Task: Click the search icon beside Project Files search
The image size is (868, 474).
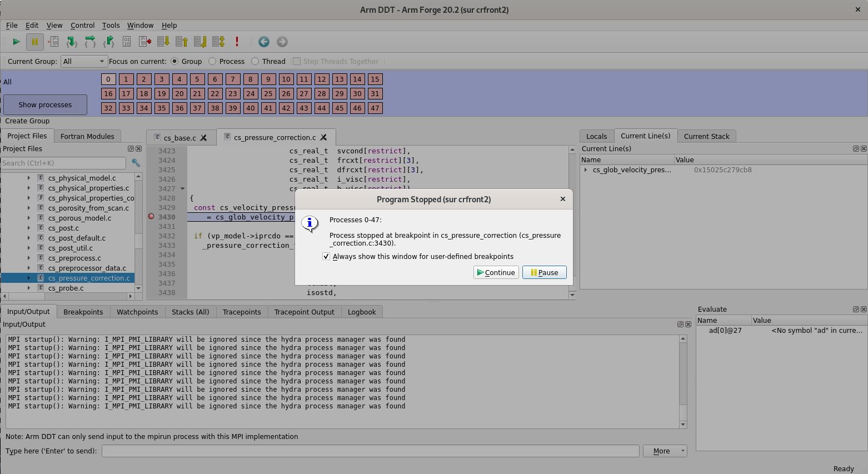Action: (136, 163)
